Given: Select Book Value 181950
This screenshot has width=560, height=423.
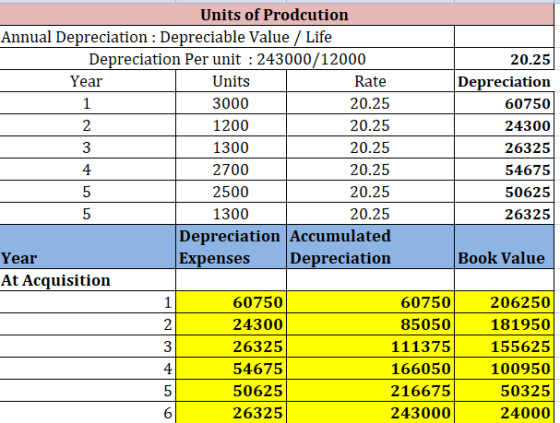Looking at the screenshot, I should point(504,324).
